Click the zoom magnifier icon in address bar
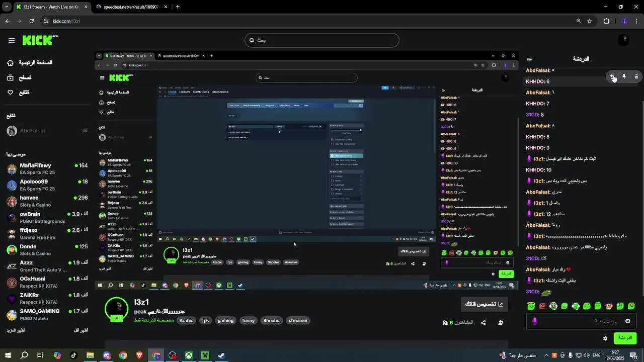The image size is (644, 362). coord(579,21)
